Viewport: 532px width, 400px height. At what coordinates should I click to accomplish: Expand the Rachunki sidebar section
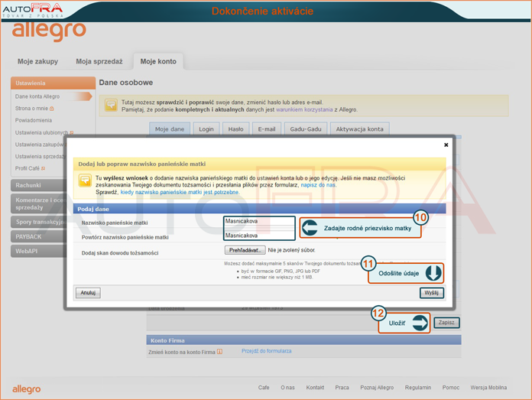(x=38, y=185)
